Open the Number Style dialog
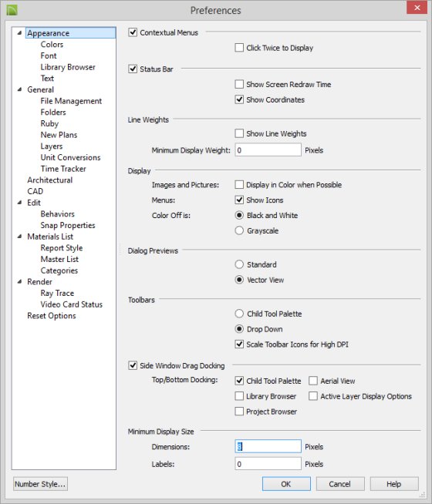Screen dimensions: 432x504 click(x=41, y=484)
